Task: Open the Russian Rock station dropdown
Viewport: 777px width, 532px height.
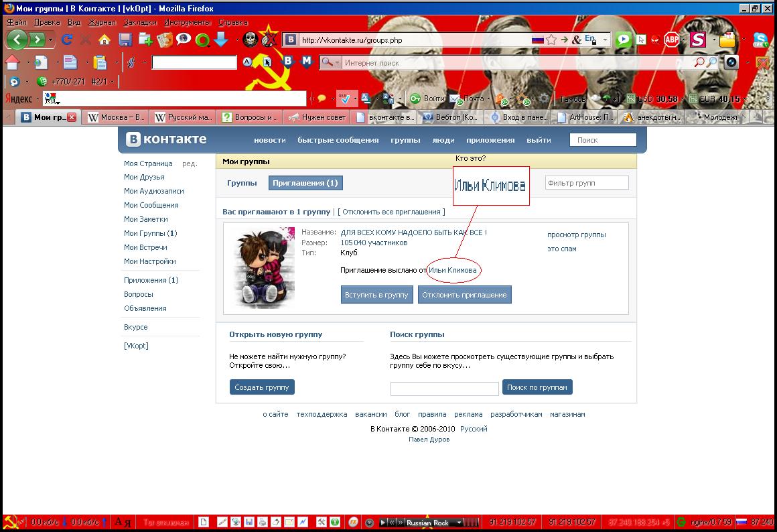Action: (x=459, y=522)
